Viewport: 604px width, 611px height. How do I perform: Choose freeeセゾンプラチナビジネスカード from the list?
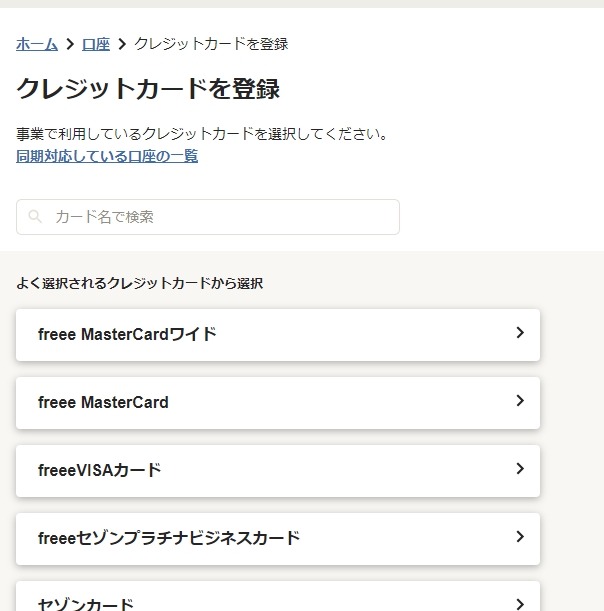[168, 538]
